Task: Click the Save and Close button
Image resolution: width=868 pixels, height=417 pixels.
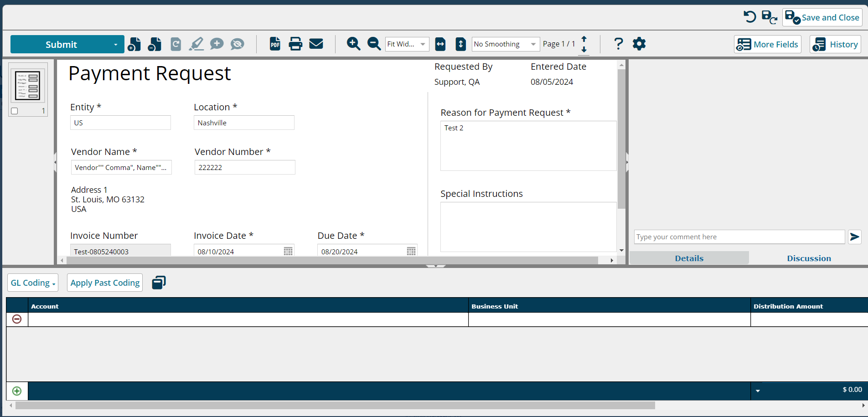Action: click(822, 18)
